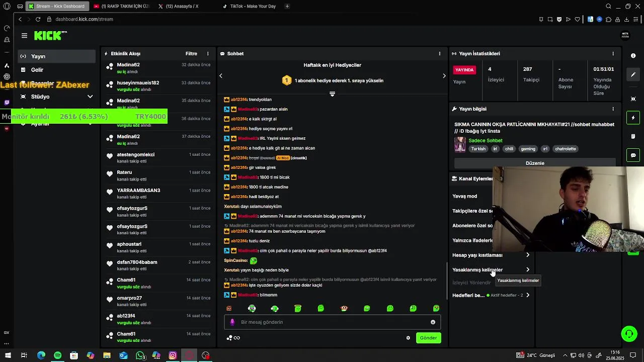Click the first quick emote in chat
644x362 pixels.
[x=229, y=308]
